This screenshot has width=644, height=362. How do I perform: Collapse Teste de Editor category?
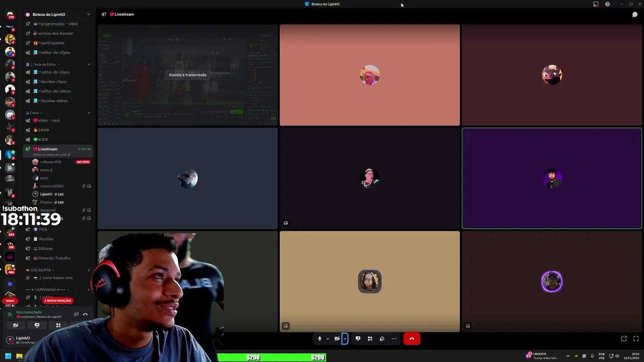pos(46,64)
